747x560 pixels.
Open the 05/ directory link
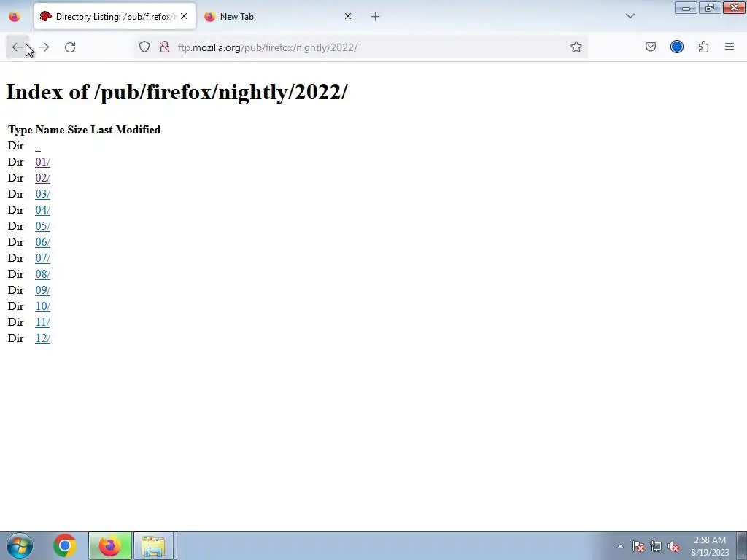click(x=42, y=226)
